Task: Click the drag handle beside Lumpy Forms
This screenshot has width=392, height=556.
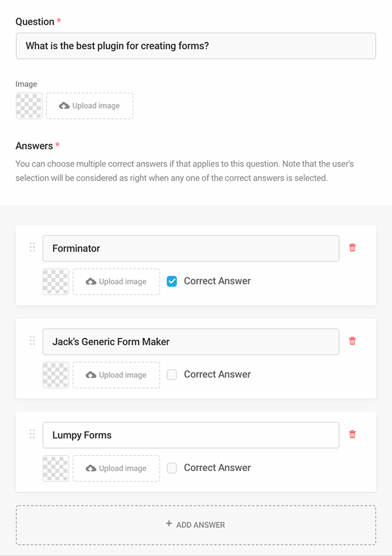Action: [x=32, y=434]
